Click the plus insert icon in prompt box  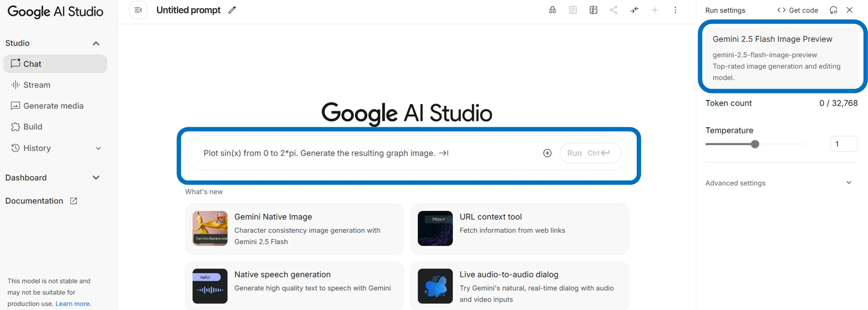pos(547,153)
